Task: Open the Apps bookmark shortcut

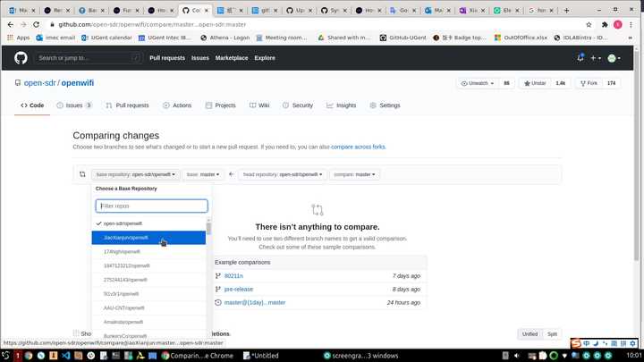Action: tap(19, 38)
